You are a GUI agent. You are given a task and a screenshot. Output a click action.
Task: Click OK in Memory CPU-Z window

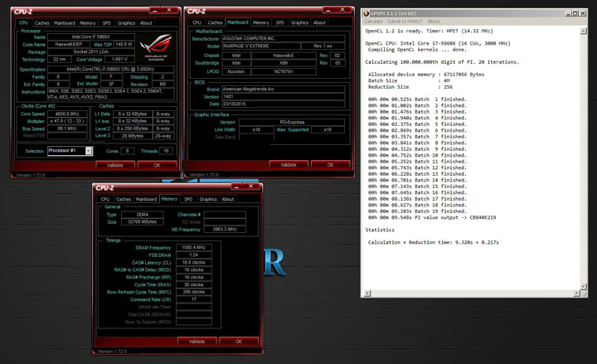tap(239, 341)
